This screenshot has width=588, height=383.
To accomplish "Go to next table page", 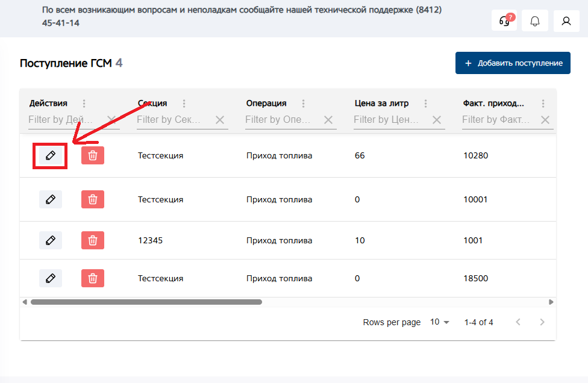I will (542, 322).
